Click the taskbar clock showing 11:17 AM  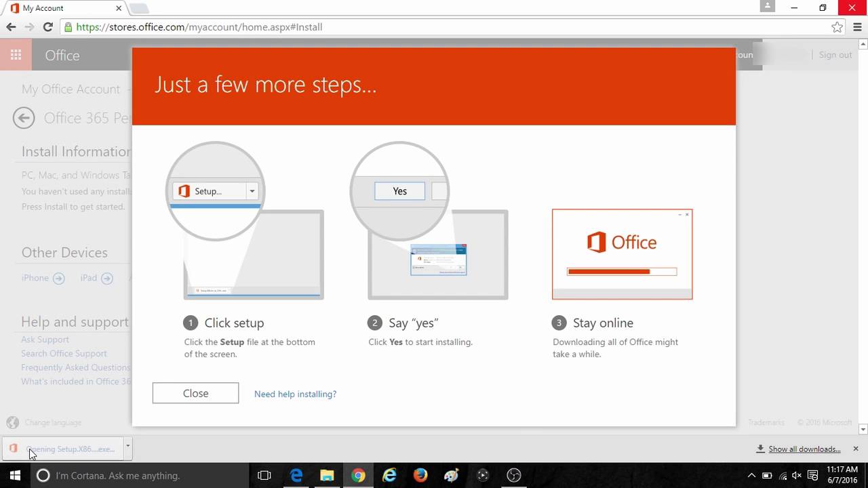[x=842, y=475]
